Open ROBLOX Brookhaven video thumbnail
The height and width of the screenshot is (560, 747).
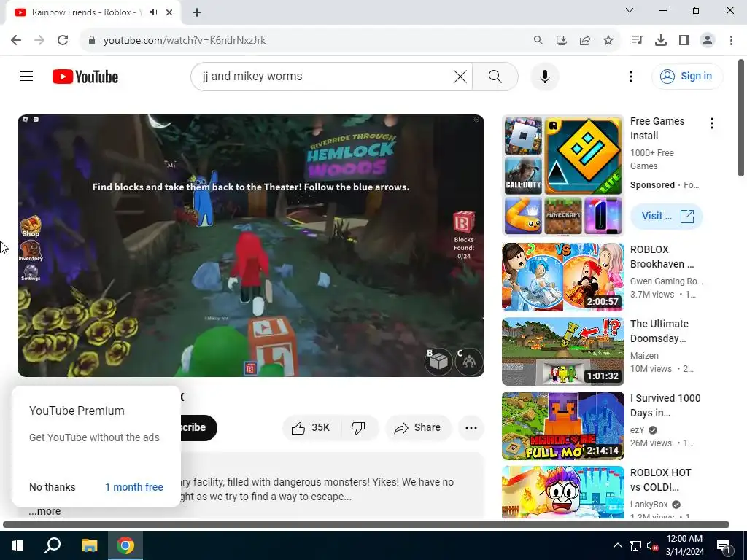(562, 276)
